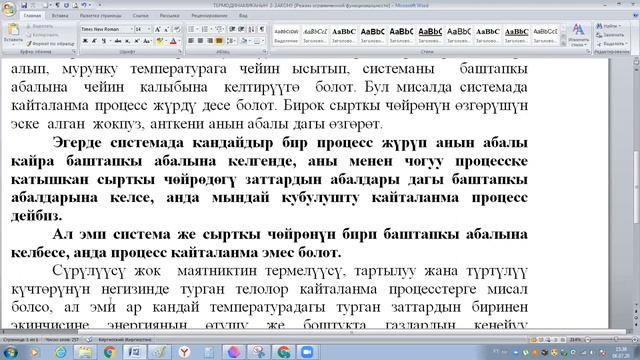Toggle justified text alignment
The image size is (640, 360).
pyautogui.click(x=219, y=41)
